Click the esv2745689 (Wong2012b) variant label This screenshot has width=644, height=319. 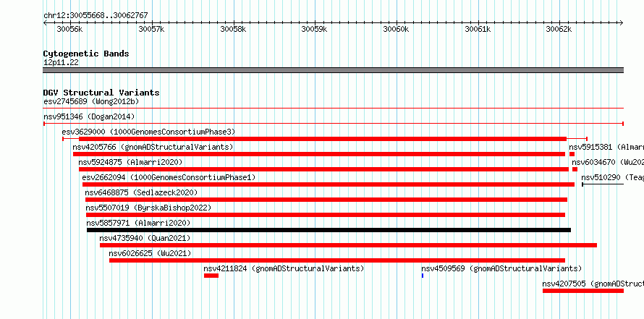click(x=93, y=101)
